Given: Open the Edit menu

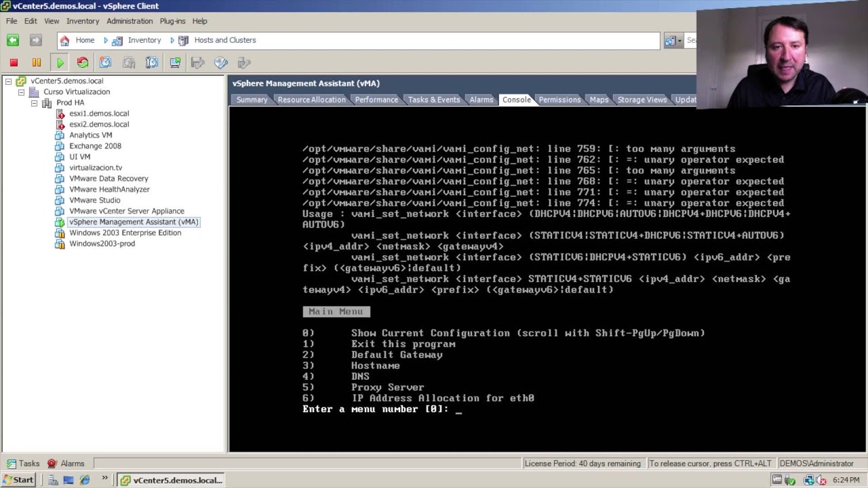Looking at the screenshot, I should (31, 21).
